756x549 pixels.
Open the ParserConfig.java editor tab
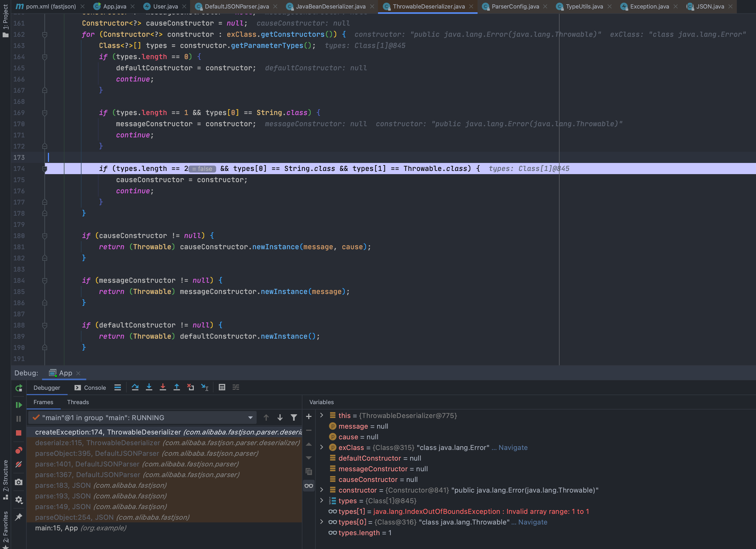pos(515,6)
